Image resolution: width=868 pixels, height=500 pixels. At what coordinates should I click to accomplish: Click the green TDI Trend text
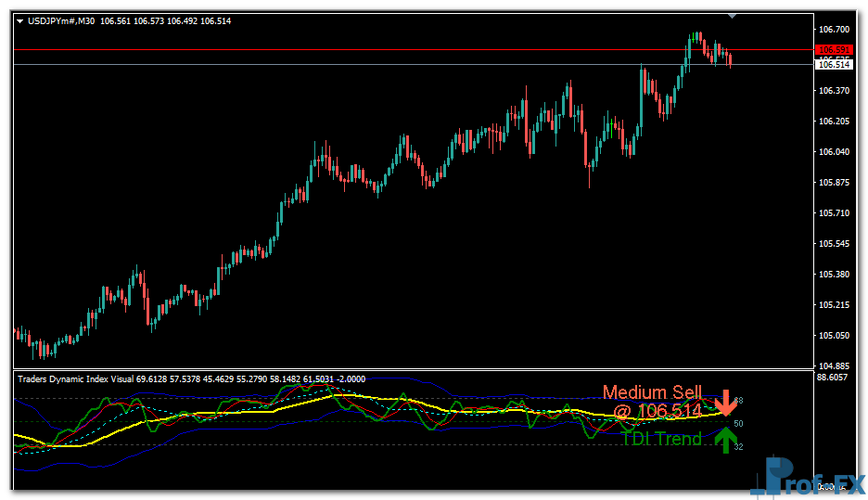click(661, 439)
